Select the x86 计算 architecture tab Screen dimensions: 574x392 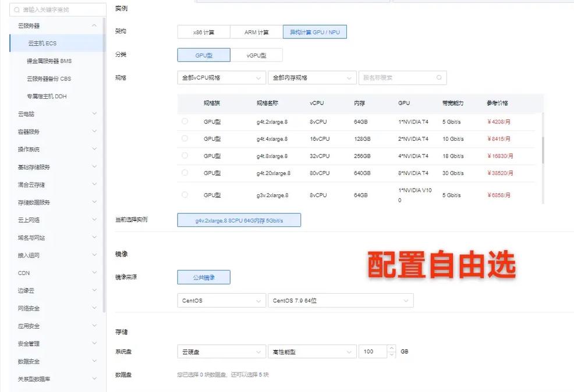click(204, 32)
